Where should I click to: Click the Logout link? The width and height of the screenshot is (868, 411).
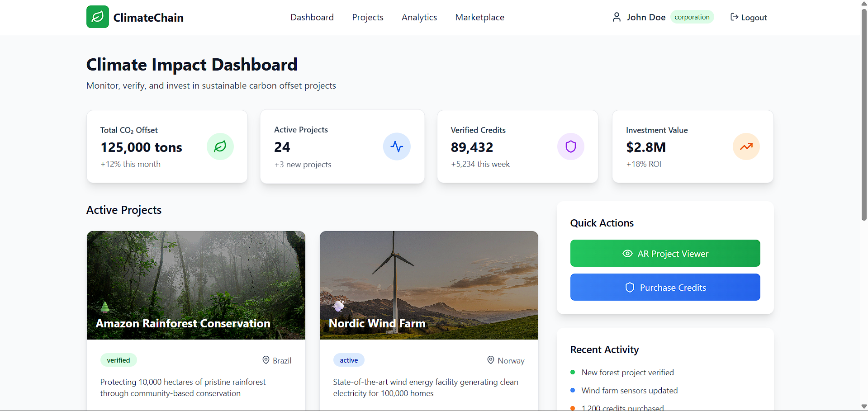tap(749, 17)
